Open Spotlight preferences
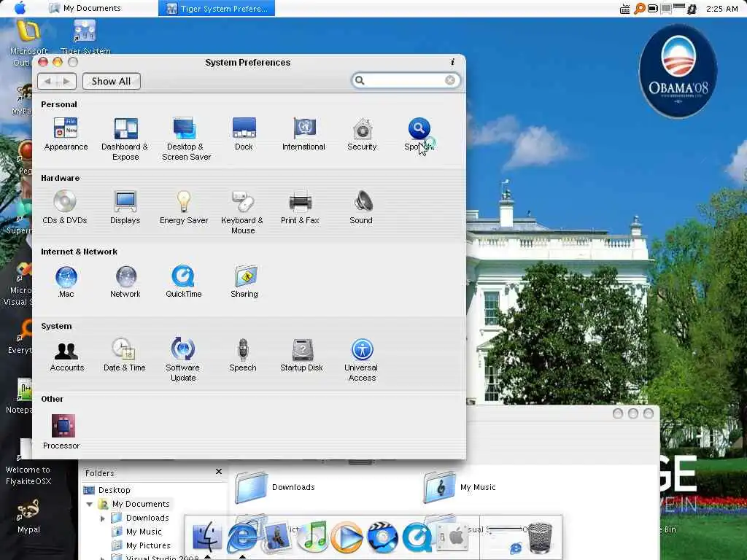The height and width of the screenshot is (560, 747). click(x=419, y=134)
